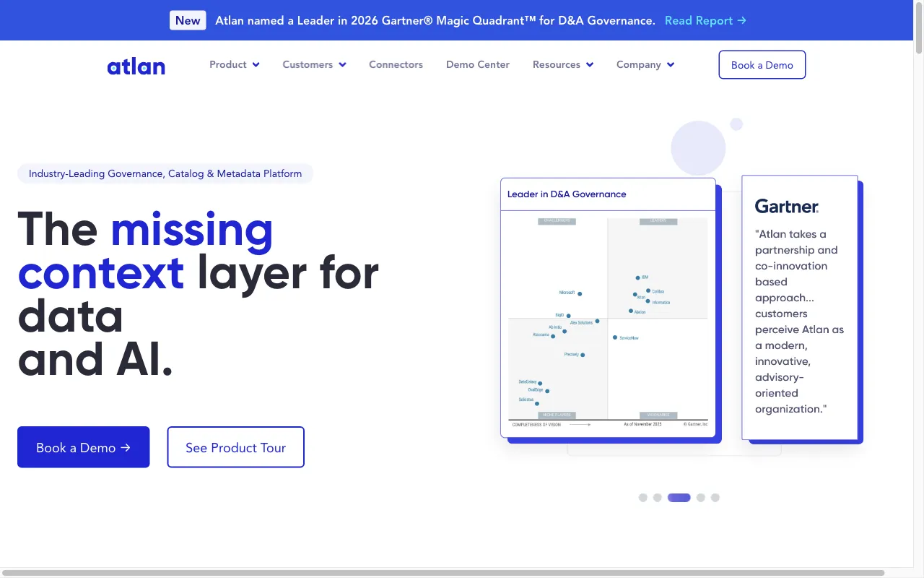The width and height of the screenshot is (924, 578).
Task: Select the See Product Tour button
Action: point(236,447)
